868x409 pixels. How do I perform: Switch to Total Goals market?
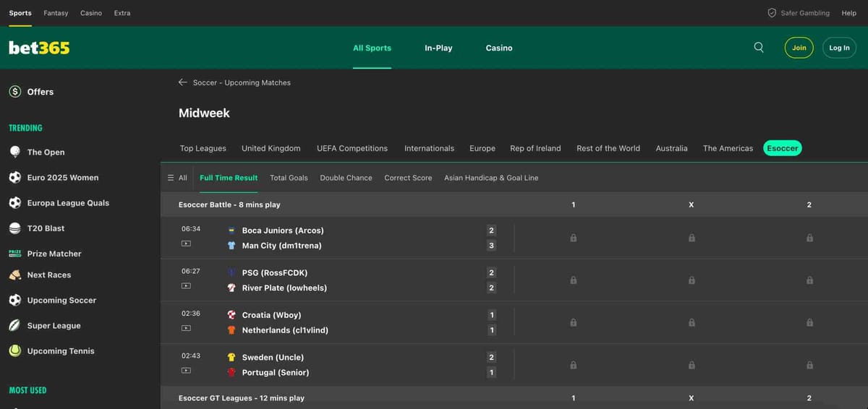(x=289, y=178)
